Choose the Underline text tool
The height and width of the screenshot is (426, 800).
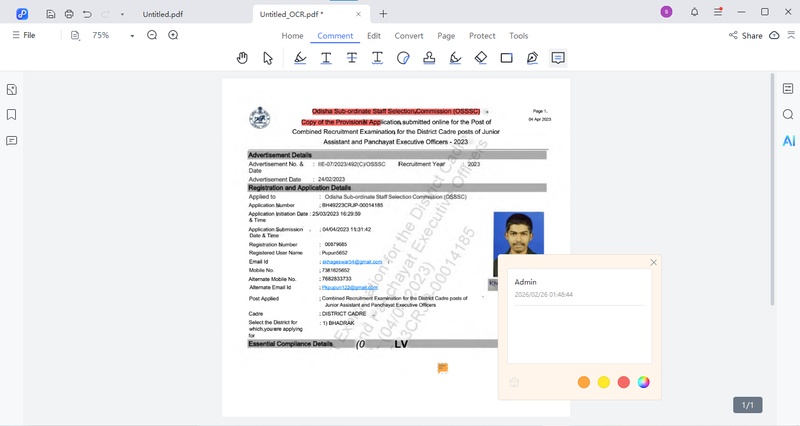pos(326,58)
